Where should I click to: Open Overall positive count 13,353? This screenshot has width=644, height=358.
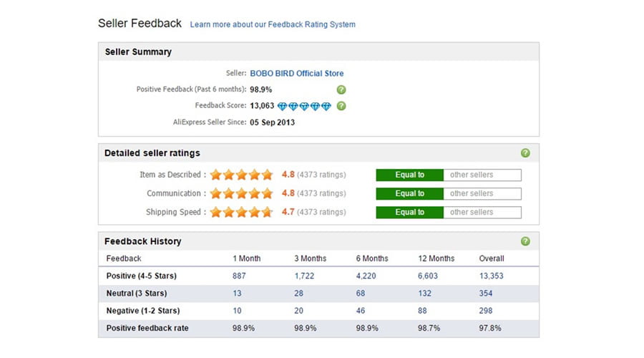coord(491,276)
